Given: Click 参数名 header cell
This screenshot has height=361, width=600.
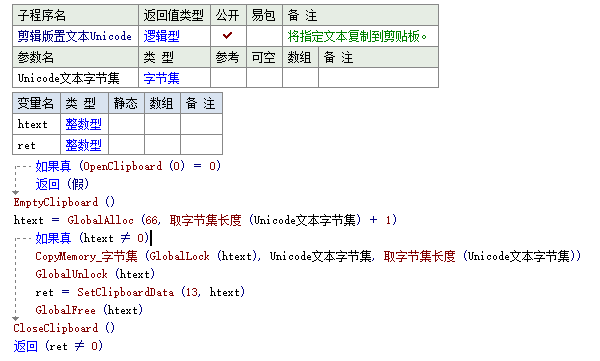Looking at the screenshot, I should [75, 57].
